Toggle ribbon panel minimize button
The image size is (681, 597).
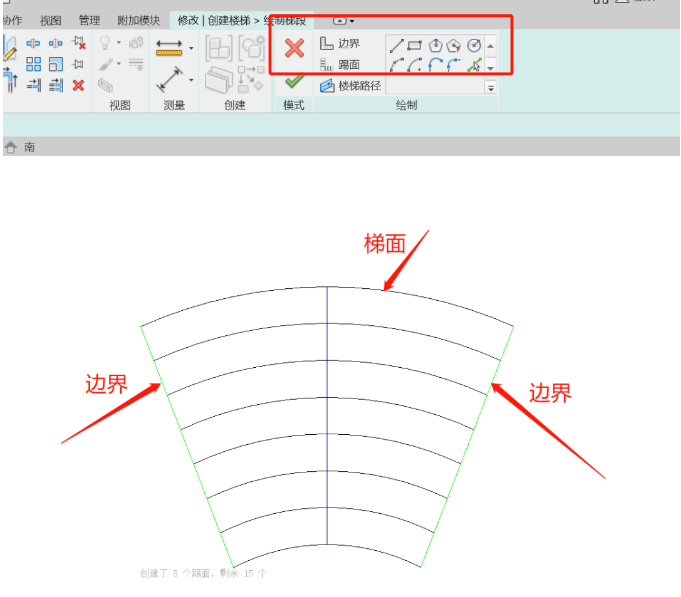point(340,21)
